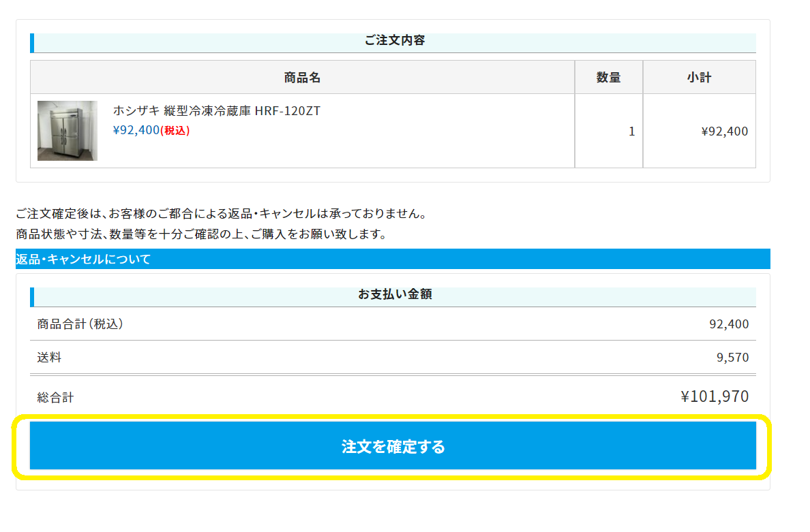This screenshot has width=810, height=532.
Task: Click the blue ¥92,400 product price
Action: coord(136,130)
